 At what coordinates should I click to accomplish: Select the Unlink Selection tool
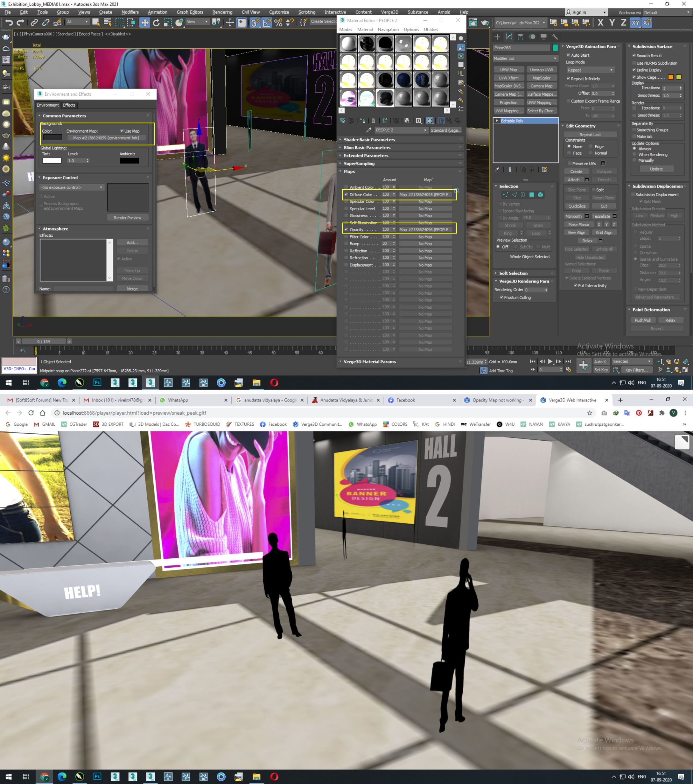tap(46, 22)
